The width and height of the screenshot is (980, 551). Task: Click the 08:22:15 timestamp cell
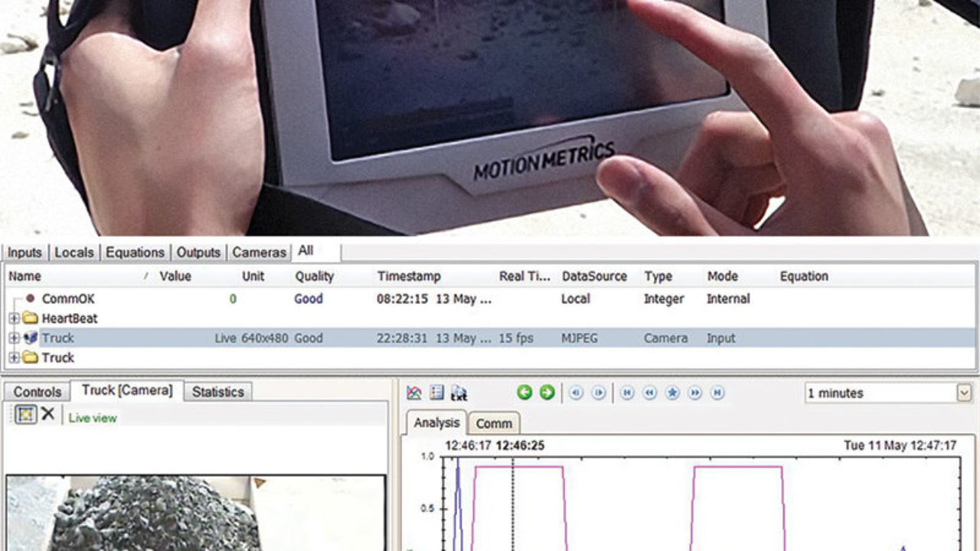coord(434,298)
